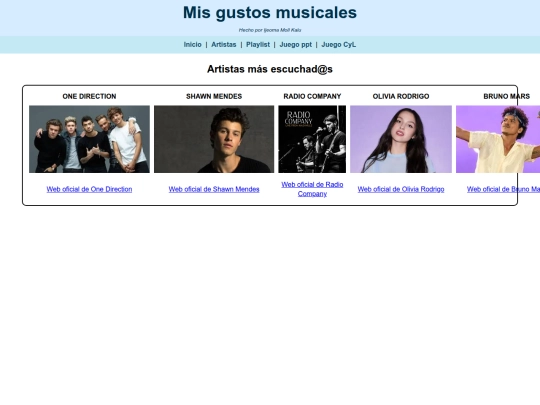Select the Radio Company album image
This screenshot has height=405, width=540.
point(312,139)
